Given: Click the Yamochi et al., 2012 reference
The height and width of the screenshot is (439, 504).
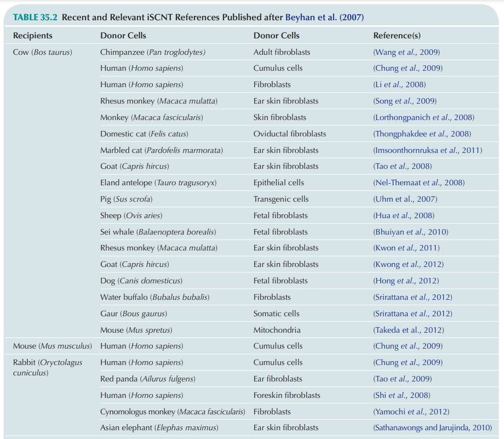Looking at the screenshot, I should (x=411, y=412).
